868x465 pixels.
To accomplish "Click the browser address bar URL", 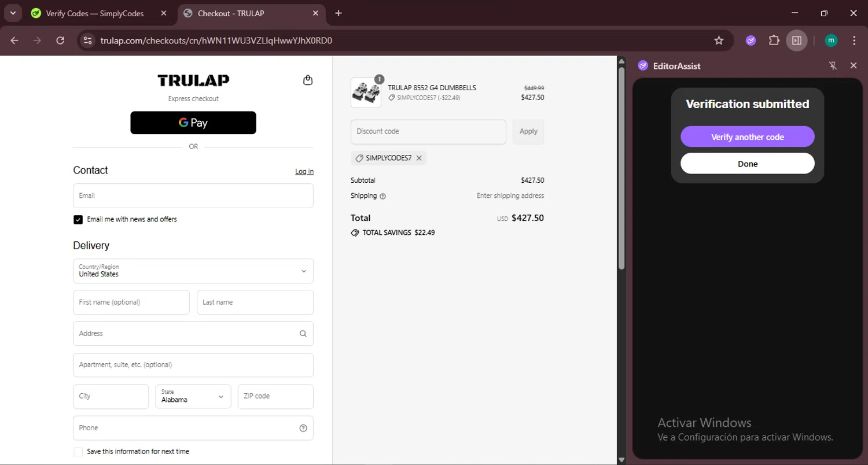I will (x=216, y=40).
